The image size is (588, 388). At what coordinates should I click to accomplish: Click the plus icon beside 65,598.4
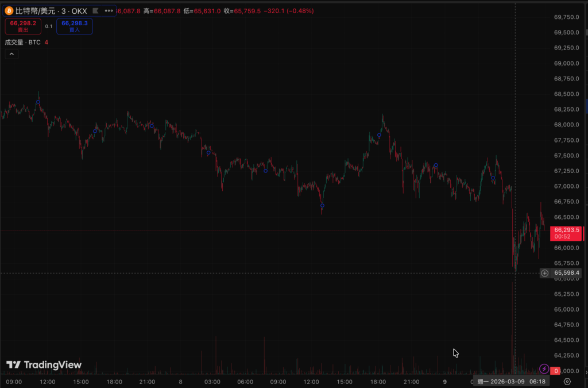click(x=545, y=273)
